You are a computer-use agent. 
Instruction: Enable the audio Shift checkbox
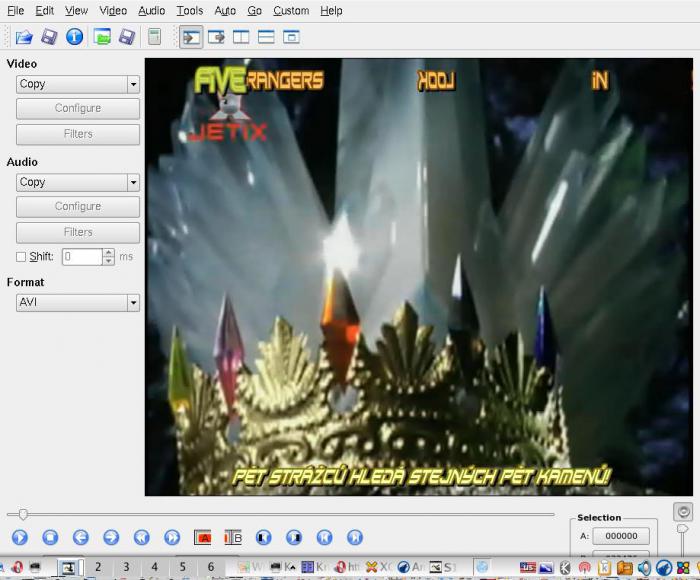point(21,257)
